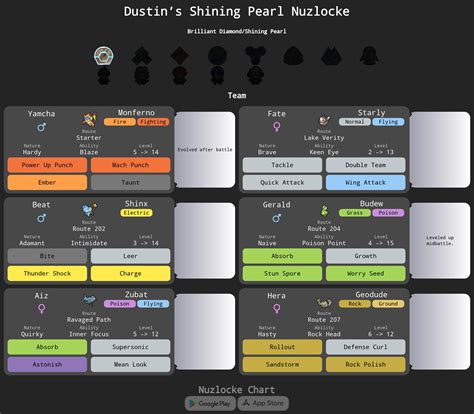Viewport: 474px width, 414px height.
Task: Click Beat's male gender symbol
Action: click(x=42, y=218)
